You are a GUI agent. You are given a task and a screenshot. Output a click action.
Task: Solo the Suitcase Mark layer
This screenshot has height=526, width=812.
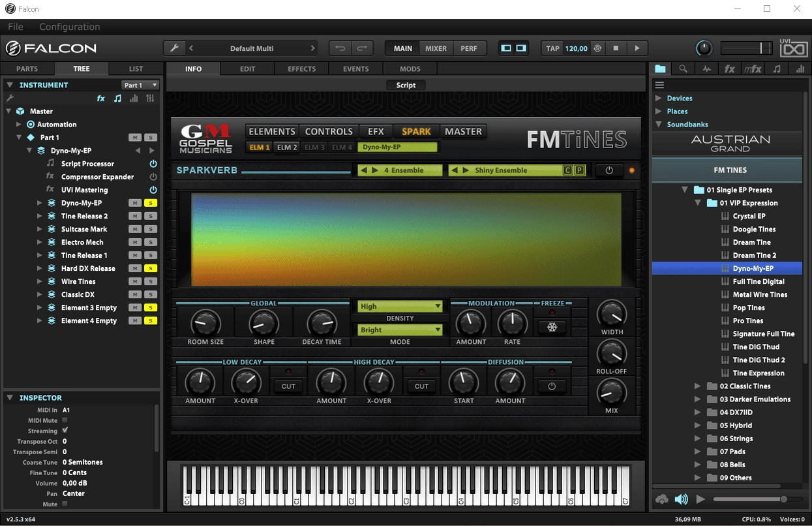click(x=151, y=229)
